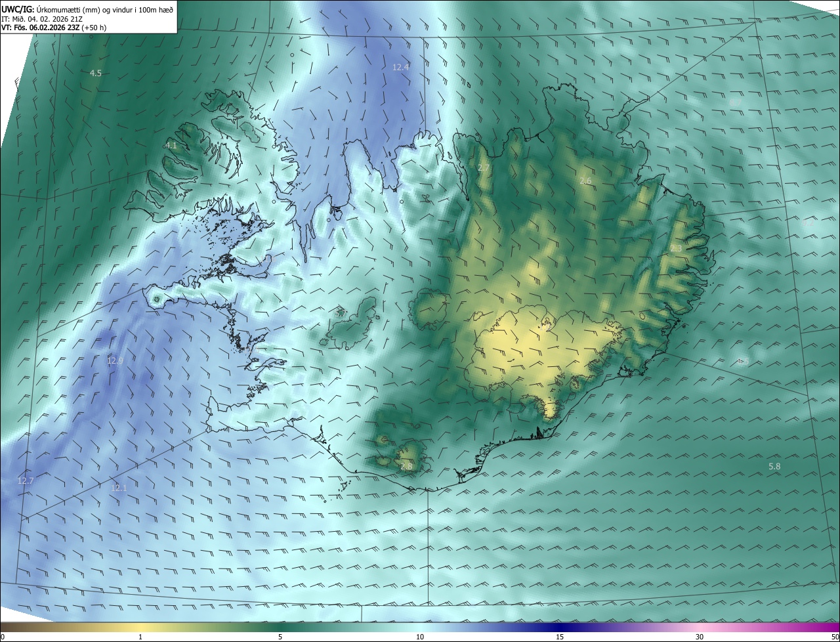Image resolution: width=840 pixels, height=642 pixels.
Task: Click the 12.7 value label on the map
Action: (26, 481)
